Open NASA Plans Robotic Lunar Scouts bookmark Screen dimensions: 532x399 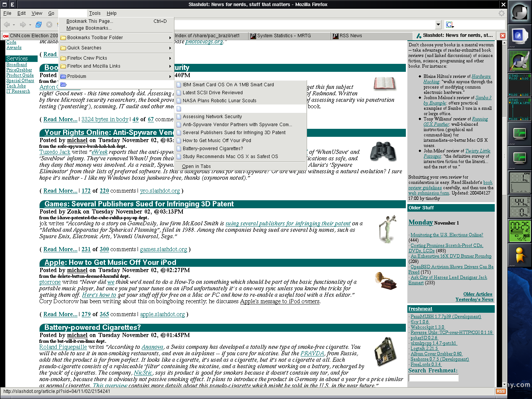(241, 101)
